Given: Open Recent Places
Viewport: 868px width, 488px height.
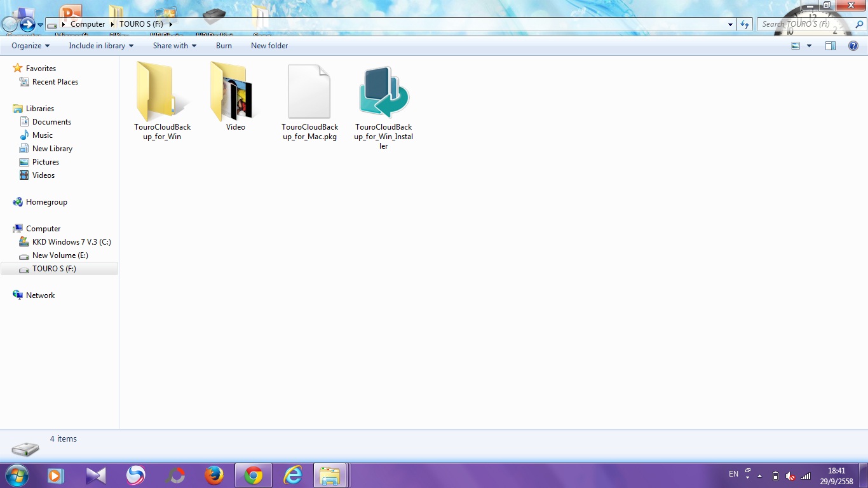Looking at the screenshot, I should (55, 82).
